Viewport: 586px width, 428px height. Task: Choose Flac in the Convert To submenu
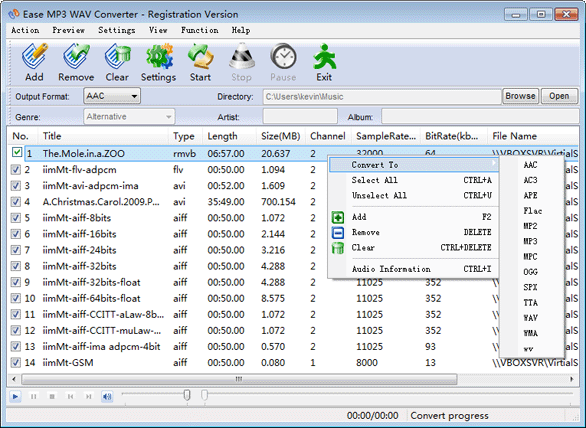[x=532, y=211]
